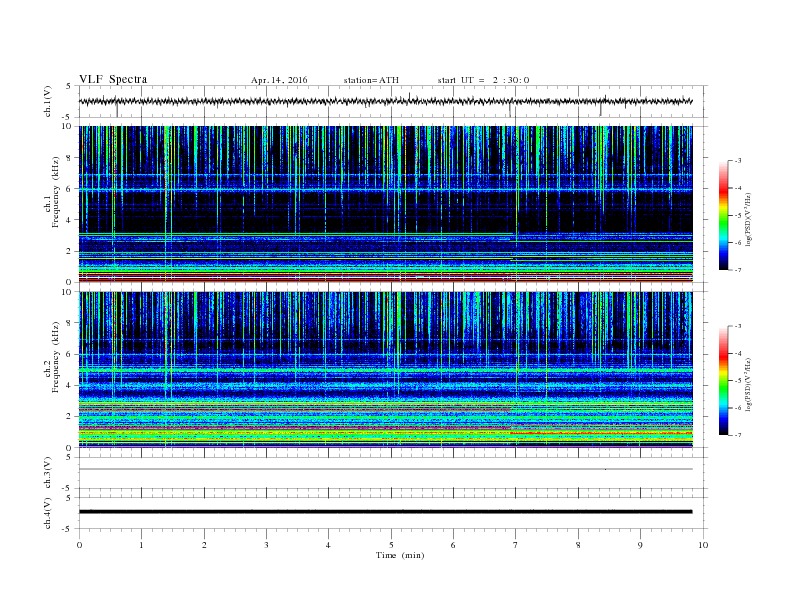Click the "8" kHz tick on ch.1 frequency axis
Image resolution: width=792 pixels, height=612 pixels.
click(69, 158)
